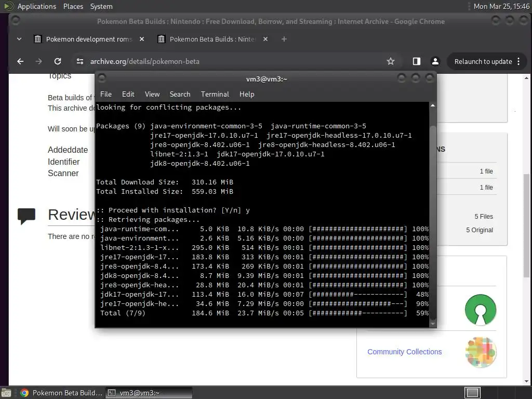This screenshot has width=532, height=399.
Task: Click show desktop icon in taskbar
Action: (6, 393)
